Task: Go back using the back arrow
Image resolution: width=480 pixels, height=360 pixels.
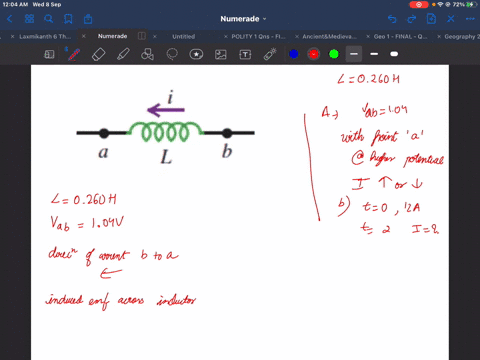Action: (10, 19)
